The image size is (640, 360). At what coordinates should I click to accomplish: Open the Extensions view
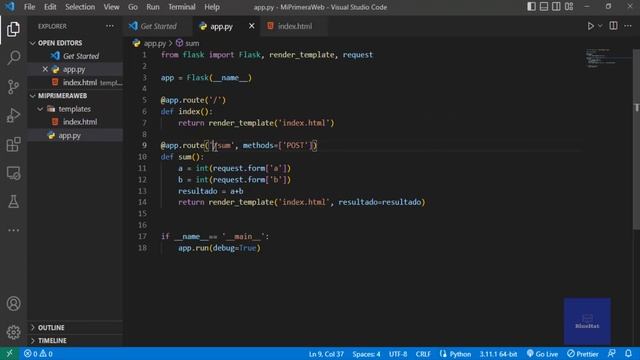click(x=13, y=144)
